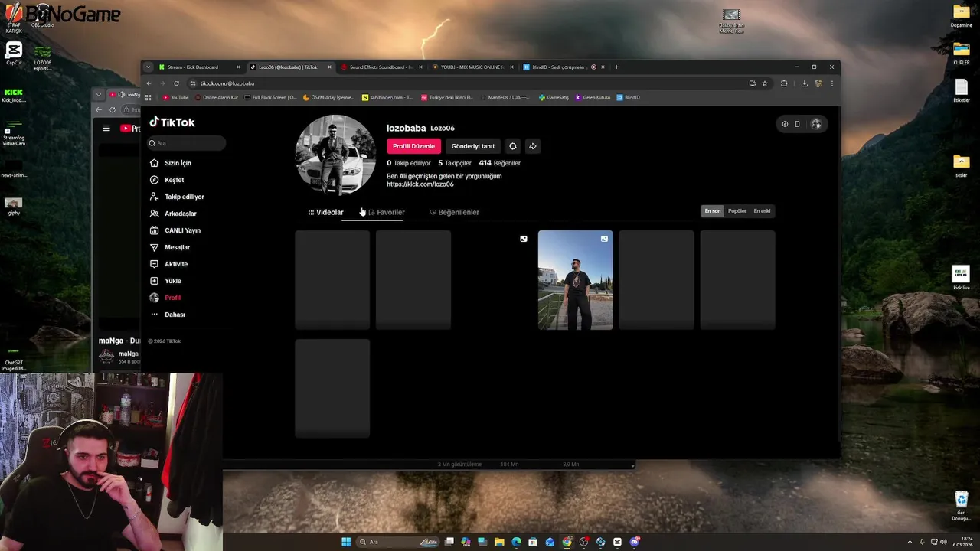Open Gelen Kutusu bookmark
980x551 pixels.
click(593, 98)
